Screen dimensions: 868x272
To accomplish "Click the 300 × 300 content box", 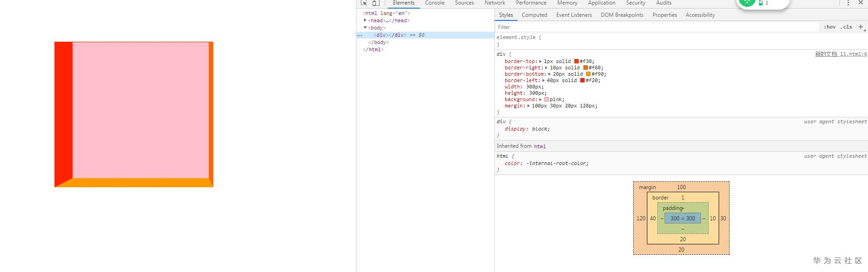I will coord(683,218).
